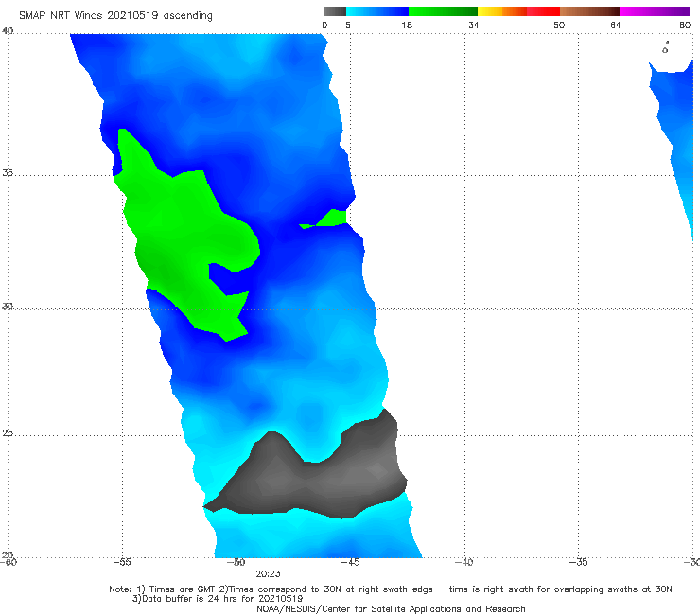Click the yellow-orange segment of the color bar
The width and height of the screenshot is (700, 615).
coord(502,11)
